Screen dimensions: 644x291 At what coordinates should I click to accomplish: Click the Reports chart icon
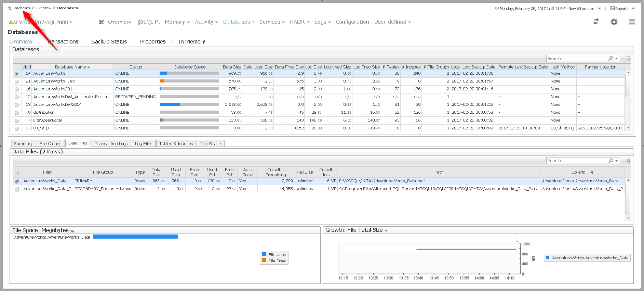point(612,9)
